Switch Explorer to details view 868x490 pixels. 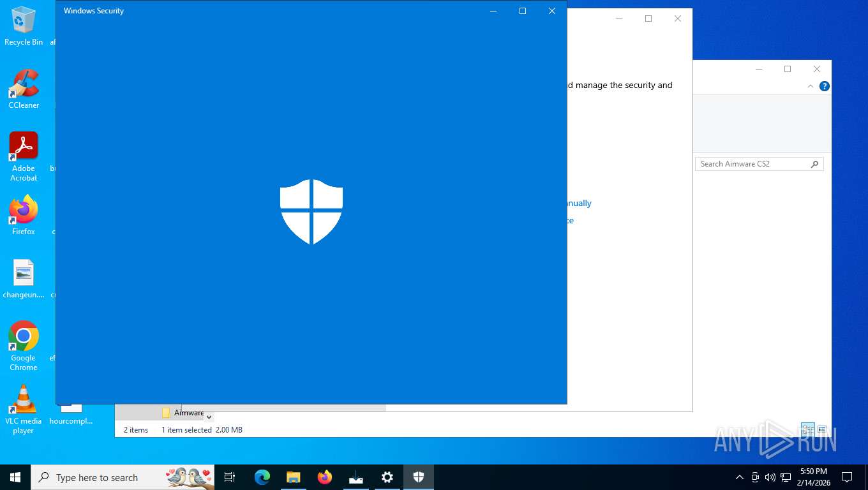click(x=808, y=429)
